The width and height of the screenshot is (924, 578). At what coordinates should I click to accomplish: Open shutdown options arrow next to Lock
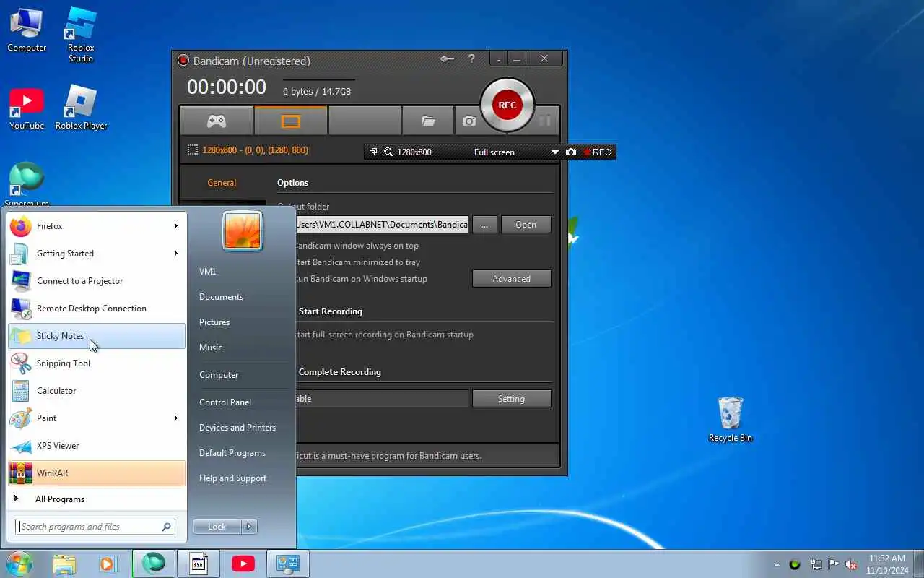click(249, 527)
